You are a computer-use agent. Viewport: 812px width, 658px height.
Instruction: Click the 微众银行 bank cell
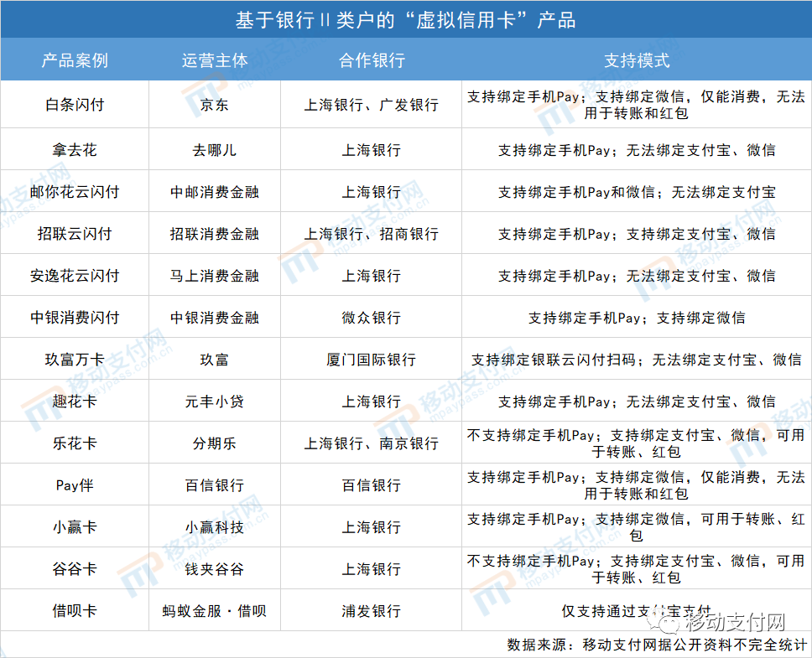coord(372,318)
